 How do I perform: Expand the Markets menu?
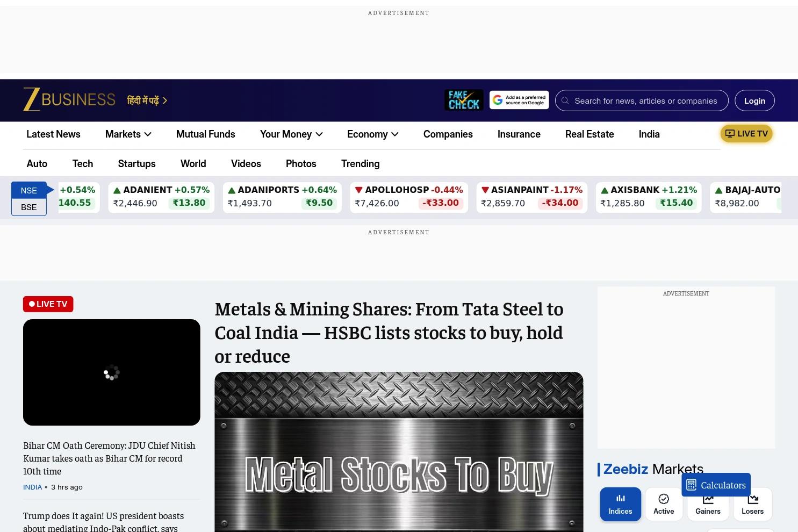coord(128,134)
